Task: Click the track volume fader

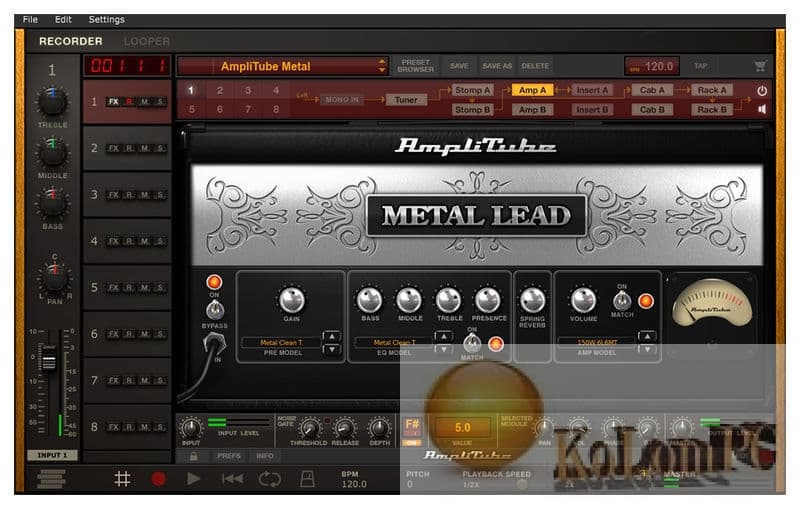Action: pyautogui.click(x=48, y=359)
